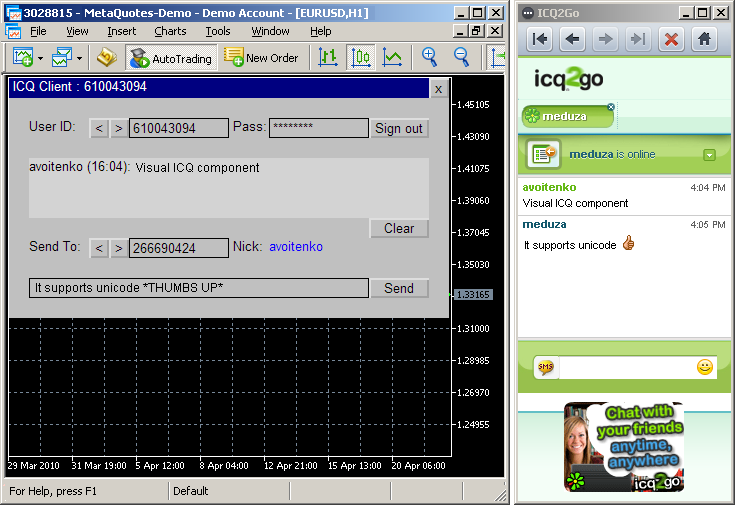Expand the Profiles dropdown arrow
735x505 pixels.
coord(79,58)
